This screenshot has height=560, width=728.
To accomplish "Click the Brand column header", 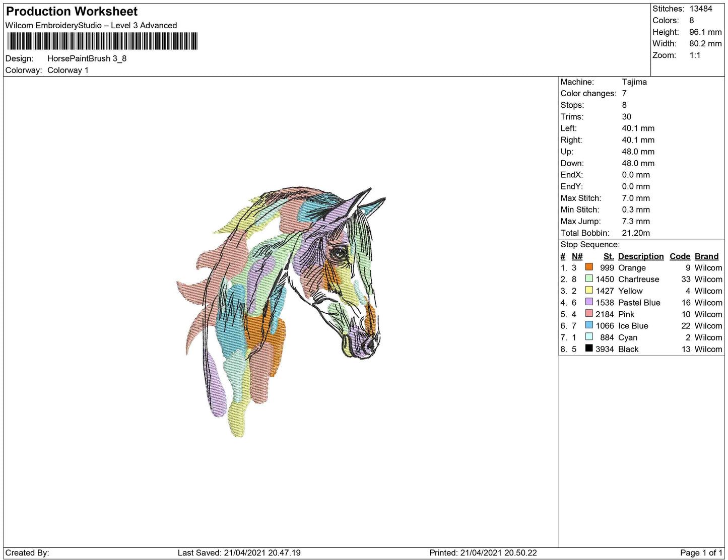I will click(706, 256).
